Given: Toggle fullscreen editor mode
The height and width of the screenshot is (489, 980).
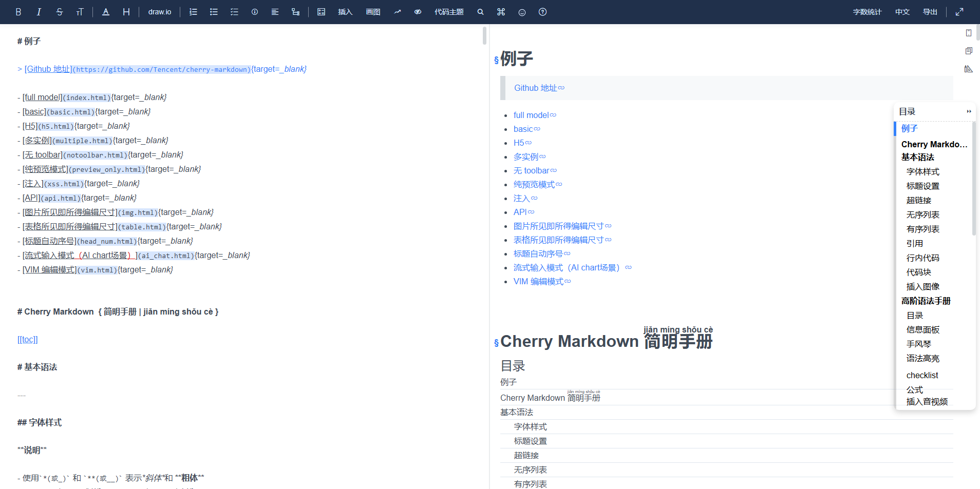Looking at the screenshot, I should [959, 12].
